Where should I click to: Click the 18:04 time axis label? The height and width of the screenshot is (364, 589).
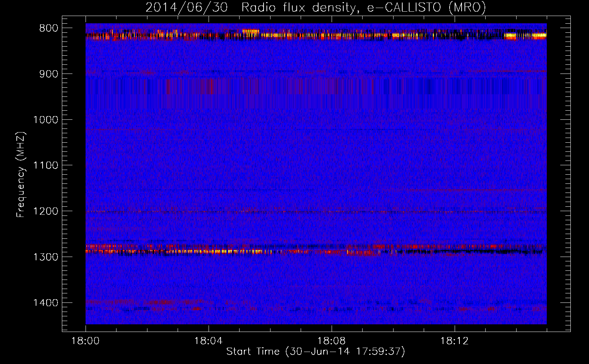pyautogui.click(x=209, y=341)
